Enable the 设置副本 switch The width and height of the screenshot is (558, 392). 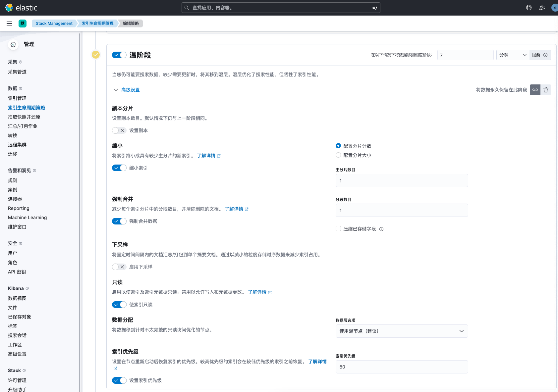[119, 130]
